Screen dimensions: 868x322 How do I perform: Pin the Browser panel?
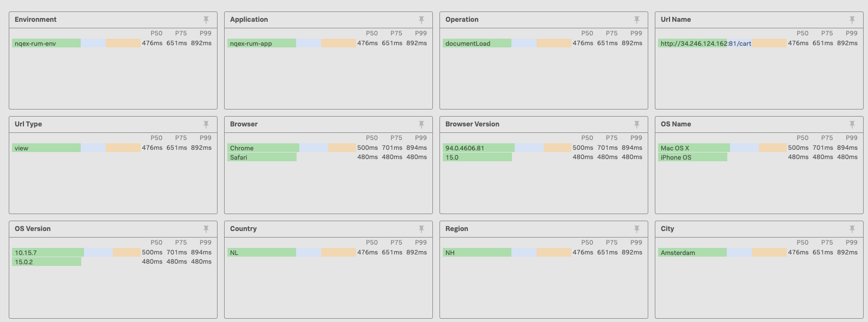click(421, 124)
